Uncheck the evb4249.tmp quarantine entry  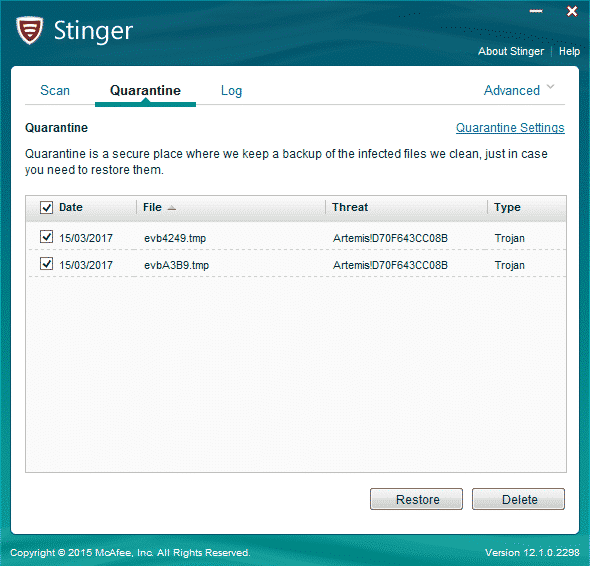(46, 237)
